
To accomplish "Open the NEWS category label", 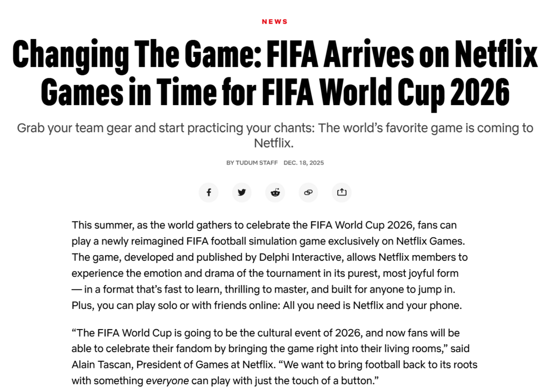I will [x=275, y=22].
